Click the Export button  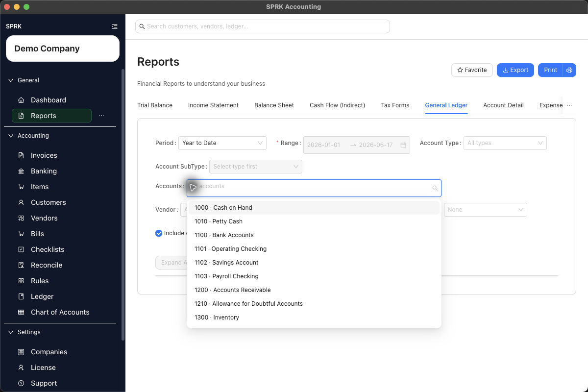point(515,70)
